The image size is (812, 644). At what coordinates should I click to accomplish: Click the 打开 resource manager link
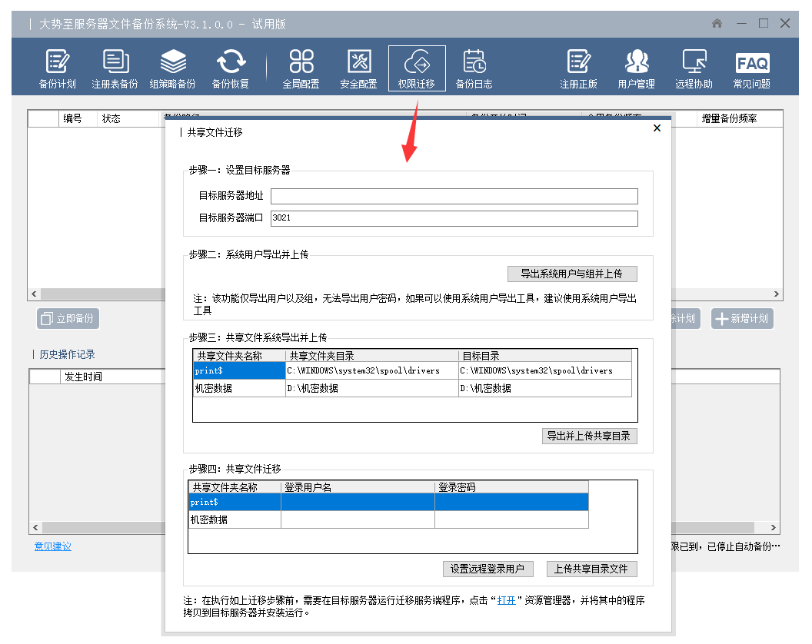(506, 600)
